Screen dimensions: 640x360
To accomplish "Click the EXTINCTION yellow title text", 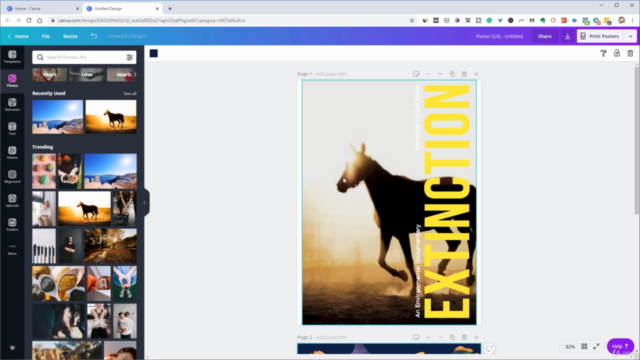I will click(447, 202).
